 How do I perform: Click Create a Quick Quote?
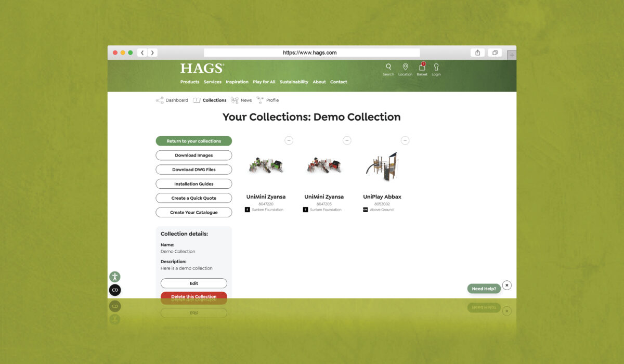click(x=194, y=198)
